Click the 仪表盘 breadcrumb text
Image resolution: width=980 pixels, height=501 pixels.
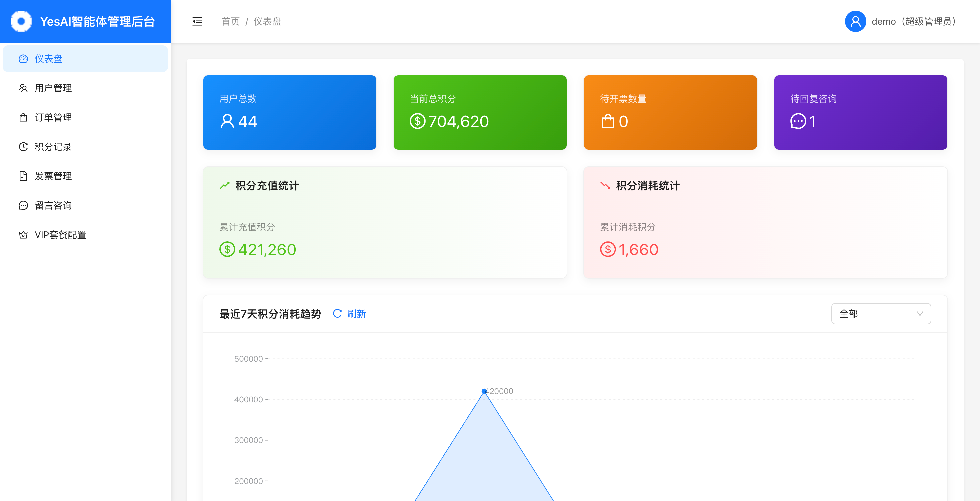pos(267,21)
